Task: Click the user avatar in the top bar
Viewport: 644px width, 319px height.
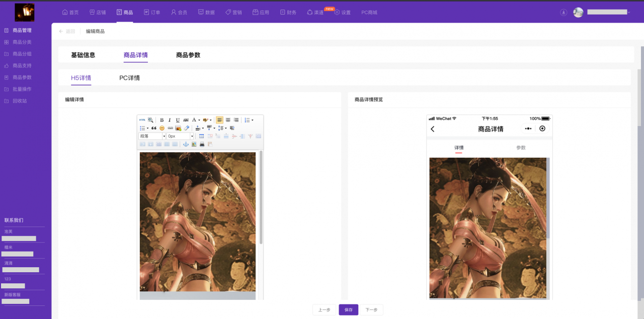Action: [578, 12]
